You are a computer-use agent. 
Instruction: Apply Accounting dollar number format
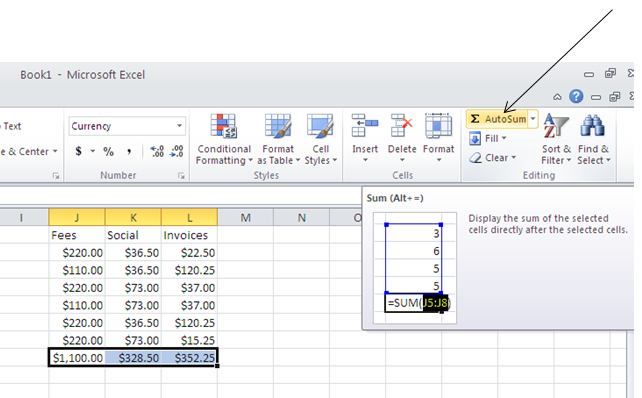pyautogui.click(x=79, y=152)
